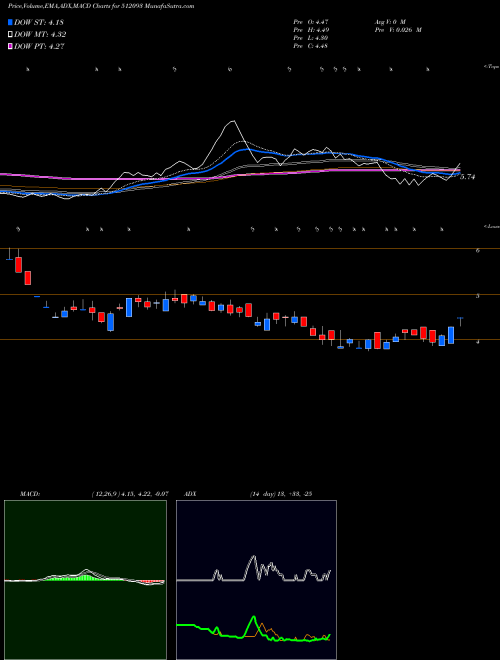Click the ADX (14 day) values text
The height and width of the screenshot is (660, 500).
click(x=280, y=494)
